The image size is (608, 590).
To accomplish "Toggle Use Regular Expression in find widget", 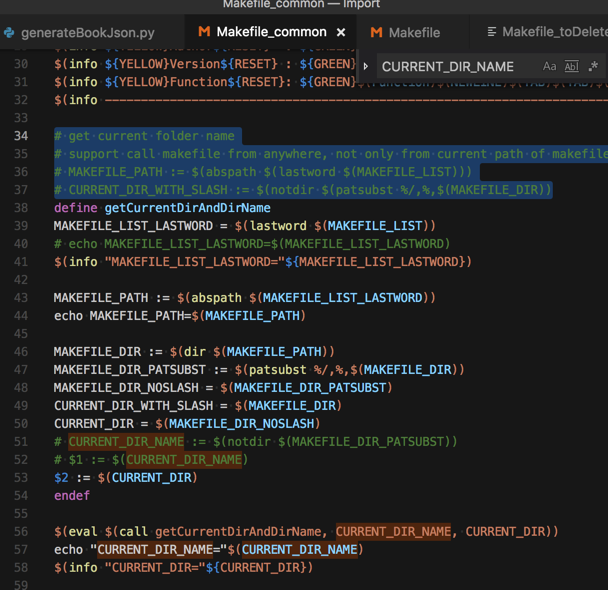I will coord(593,66).
